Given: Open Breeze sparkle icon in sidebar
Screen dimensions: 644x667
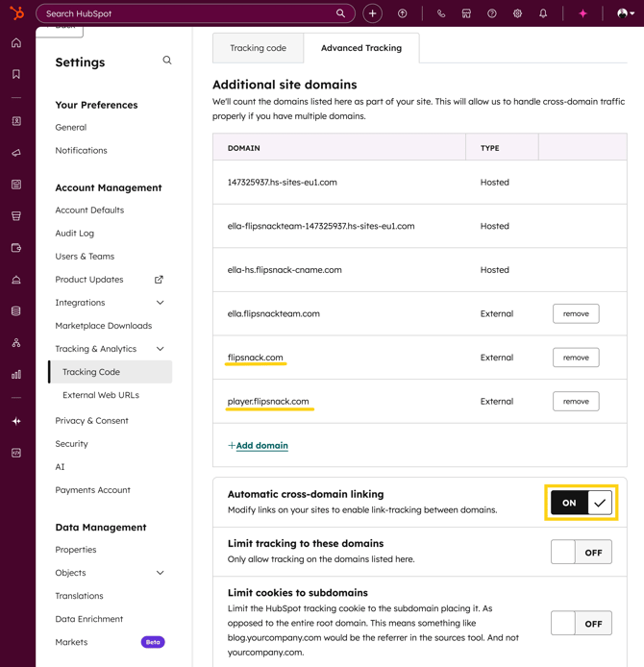Looking at the screenshot, I should (x=16, y=421).
